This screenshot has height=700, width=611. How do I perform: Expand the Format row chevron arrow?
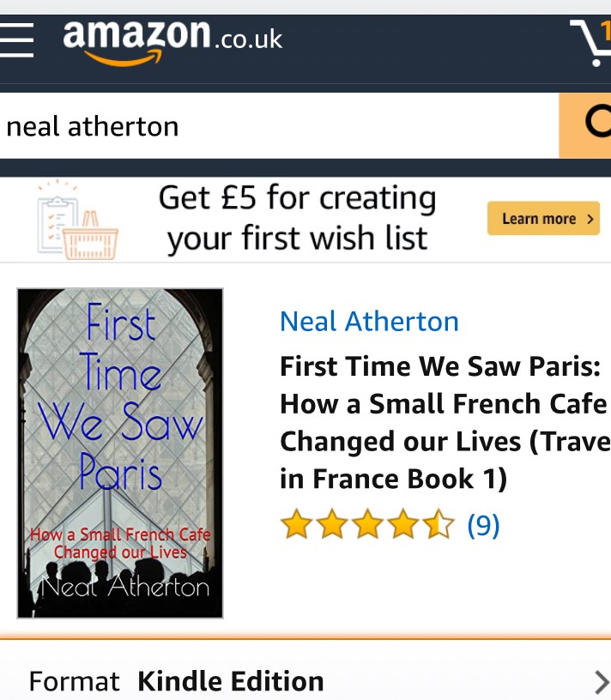(x=602, y=682)
